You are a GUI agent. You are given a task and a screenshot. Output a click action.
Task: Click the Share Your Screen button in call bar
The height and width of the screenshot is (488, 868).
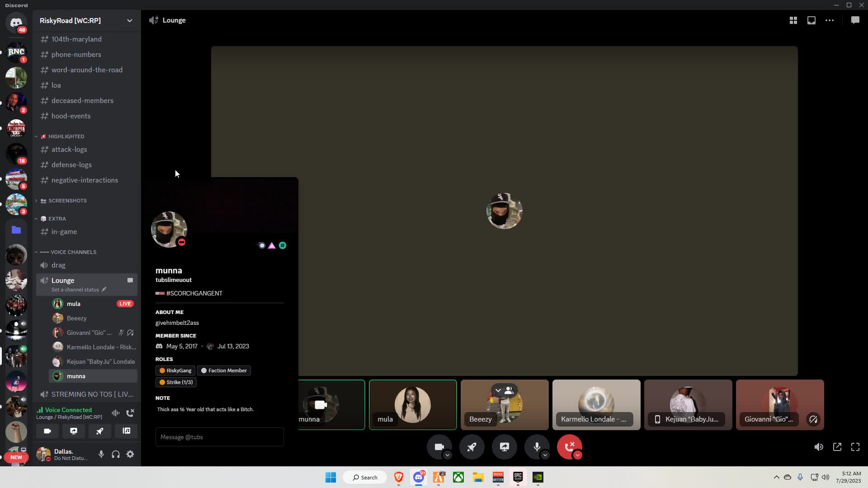[504, 447]
